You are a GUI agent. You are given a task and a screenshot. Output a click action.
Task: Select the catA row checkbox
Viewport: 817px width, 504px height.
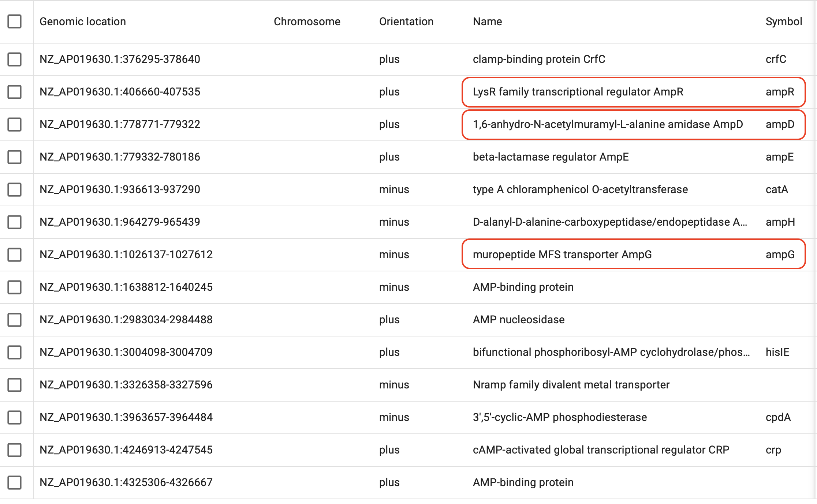pos(15,189)
